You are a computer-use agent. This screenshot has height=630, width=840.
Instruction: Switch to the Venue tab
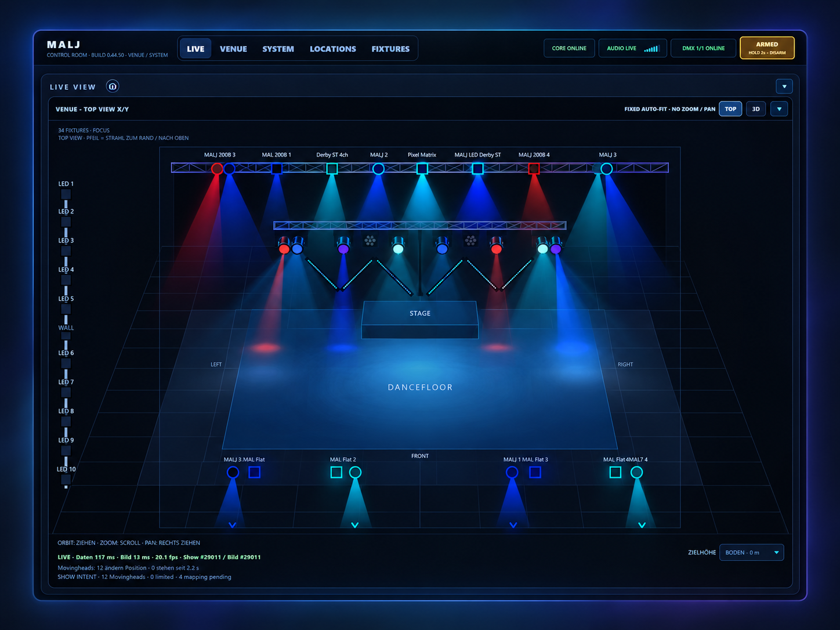233,49
